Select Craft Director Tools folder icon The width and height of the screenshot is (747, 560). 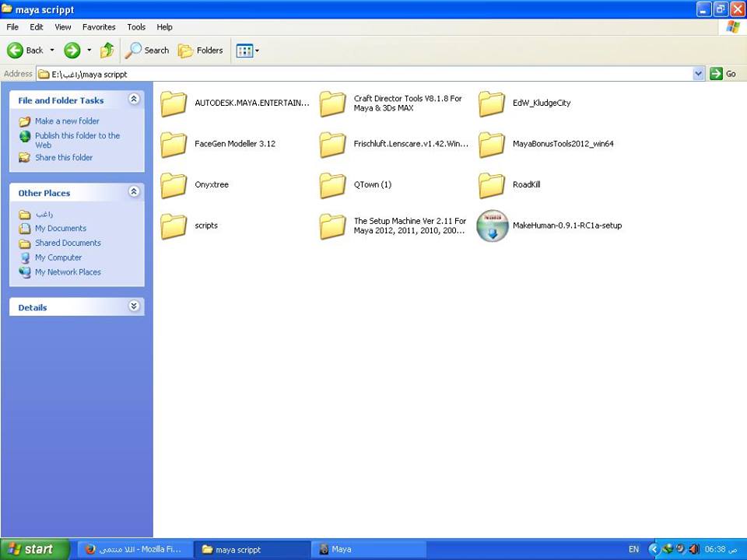pyautogui.click(x=332, y=103)
